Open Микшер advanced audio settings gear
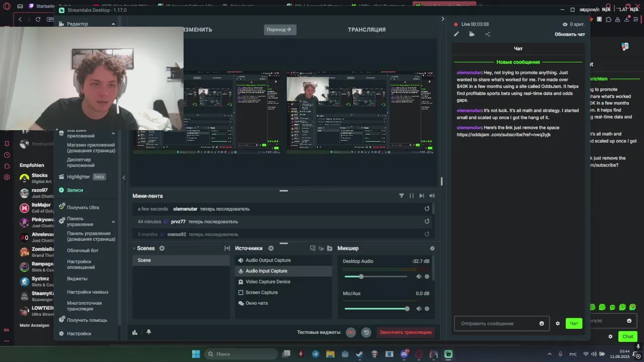The image size is (644, 362). coord(432,248)
